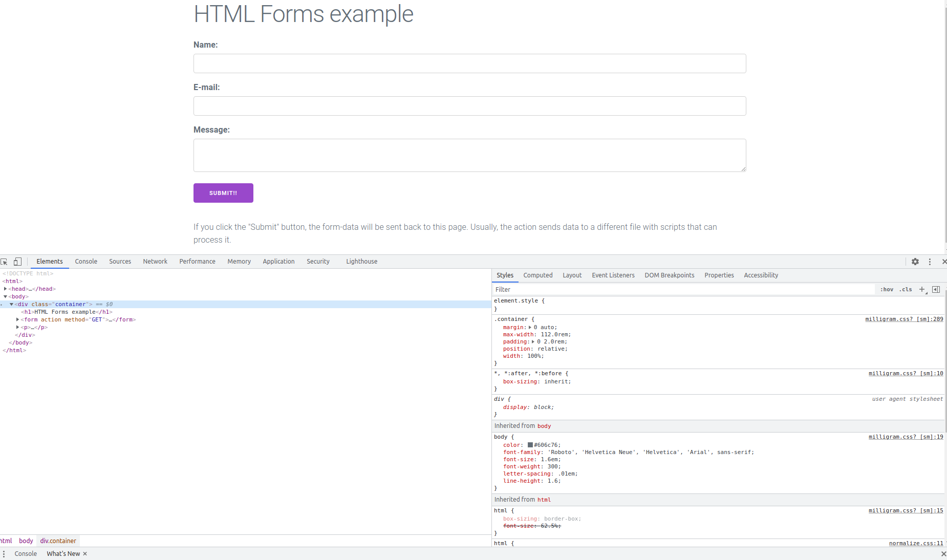Screen dimensions: 947x560
Task: Open milligram.css:289 source link
Action: pos(904,319)
